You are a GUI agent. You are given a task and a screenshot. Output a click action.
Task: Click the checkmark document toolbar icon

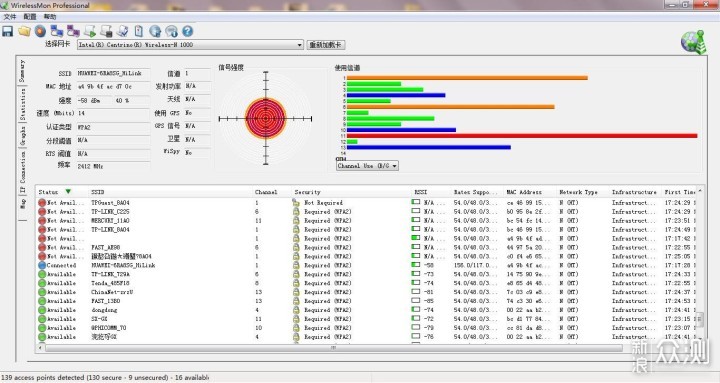(x=123, y=31)
